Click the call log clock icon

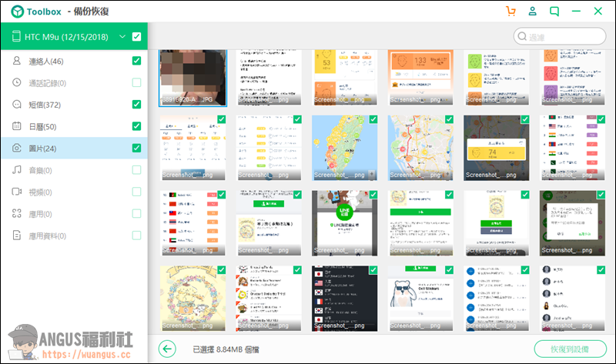point(16,82)
